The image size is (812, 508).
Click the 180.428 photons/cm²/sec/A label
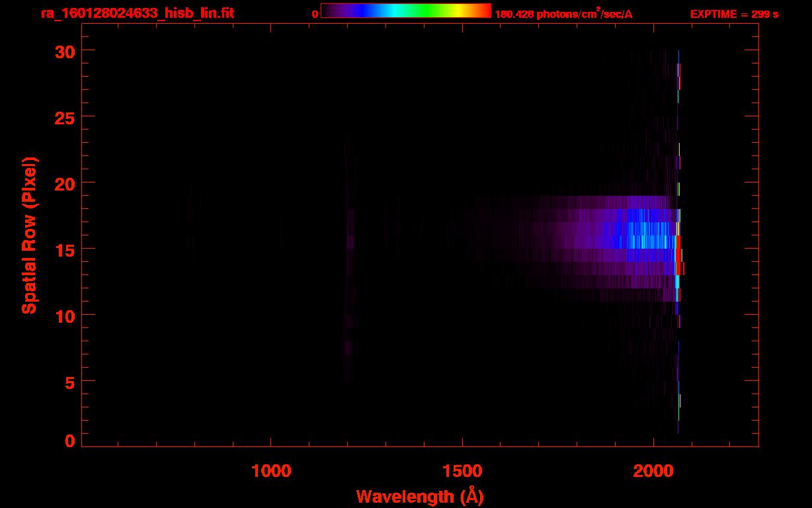pyautogui.click(x=563, y=14)
